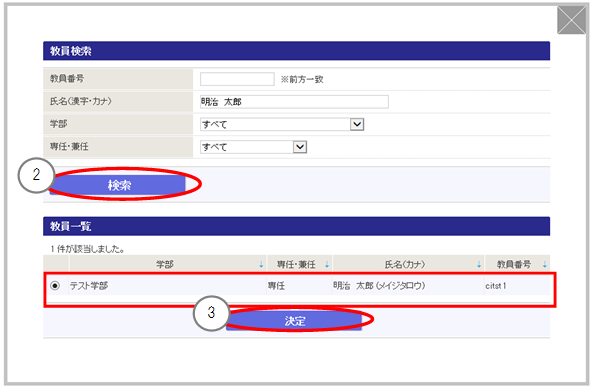Click the 氏名 field containing 明治 太郎
The image size is (595, 387).
point(294,102)
